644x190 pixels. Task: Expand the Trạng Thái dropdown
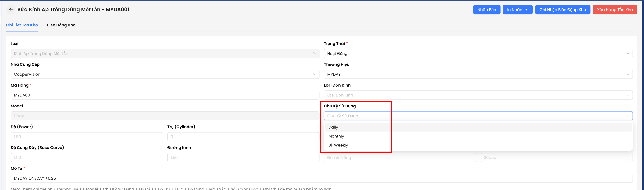click(478, 54)
